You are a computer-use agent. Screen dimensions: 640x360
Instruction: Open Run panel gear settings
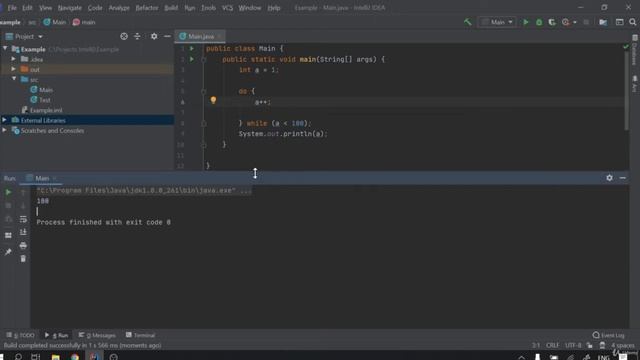pyautogui.click(x=609, y=178)
